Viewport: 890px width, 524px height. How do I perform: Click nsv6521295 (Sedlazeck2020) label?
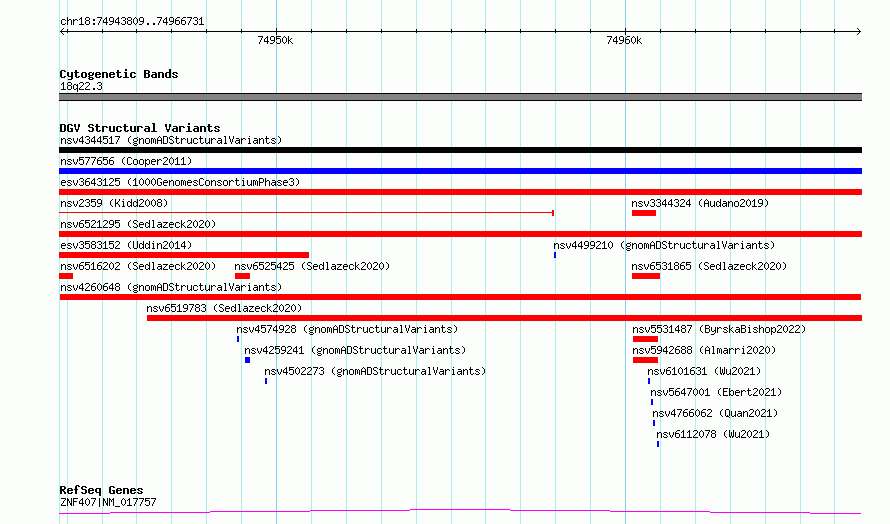138,224
